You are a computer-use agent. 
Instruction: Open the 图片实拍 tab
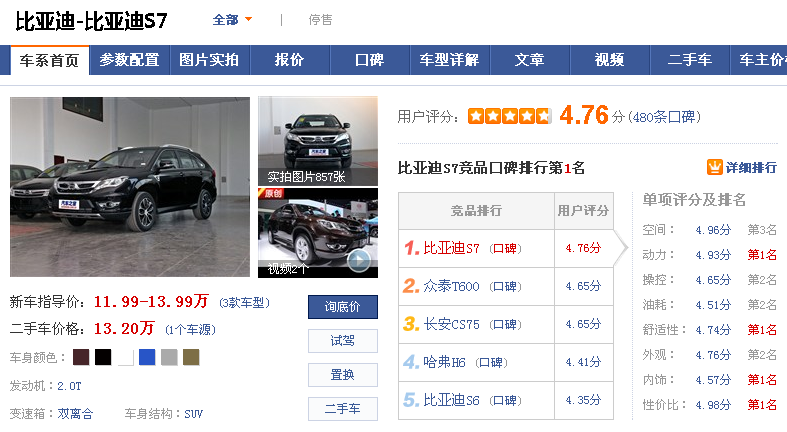pyautogui.click(x=209, y=60)
